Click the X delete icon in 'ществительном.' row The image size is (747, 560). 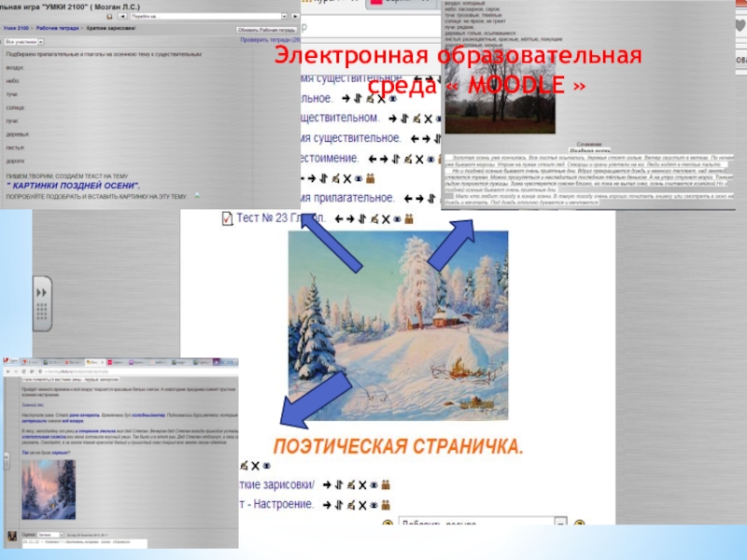[x=428, y=119]
